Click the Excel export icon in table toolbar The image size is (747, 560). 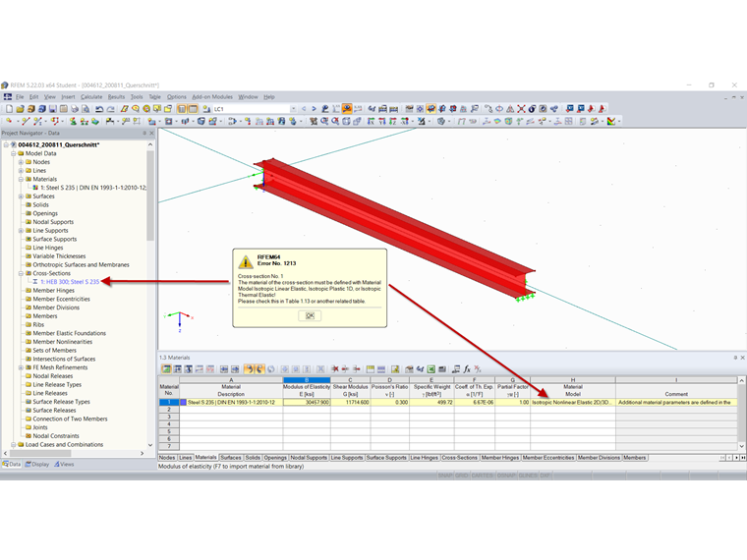point(431,369)
